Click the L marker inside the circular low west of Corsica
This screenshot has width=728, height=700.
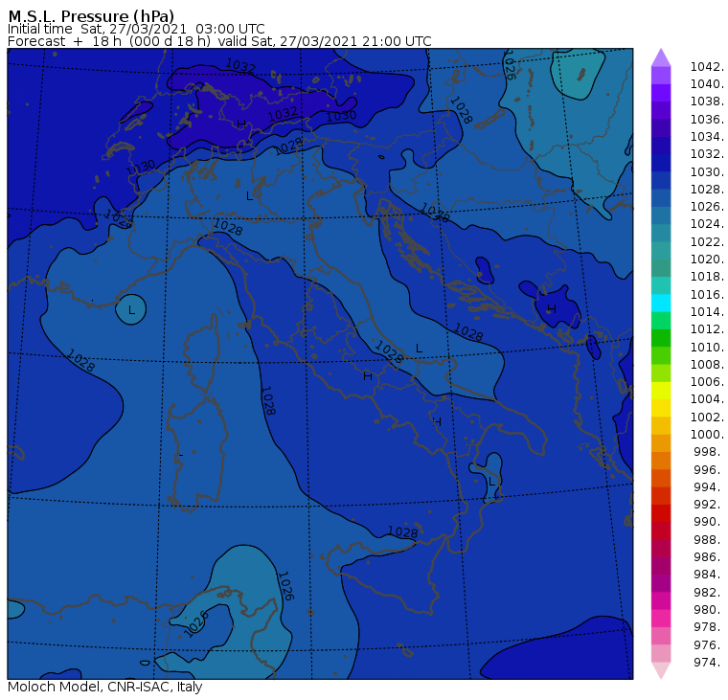[131, 309]
